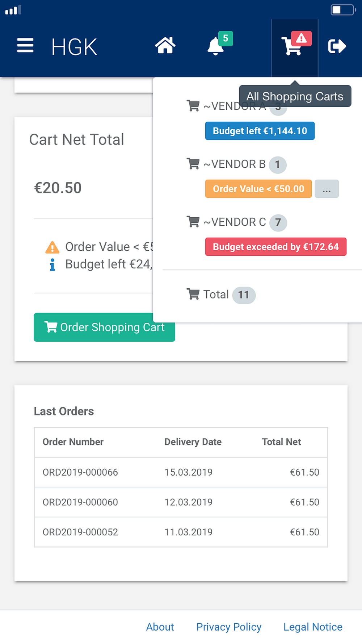Open the About link
Image resolution: width=362 pixels, height=644 pixels.
click(x=160, y=627)
